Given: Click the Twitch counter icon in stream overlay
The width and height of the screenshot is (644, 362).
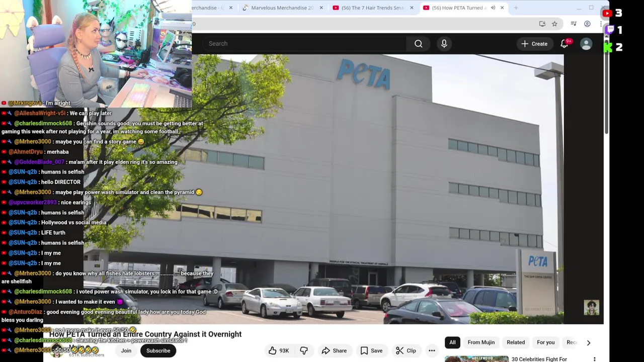Looking at the screenshot, I should coord(610,30).
